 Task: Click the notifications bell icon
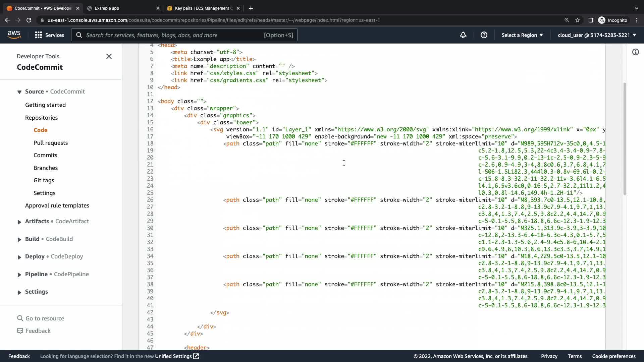pos(463,35)
